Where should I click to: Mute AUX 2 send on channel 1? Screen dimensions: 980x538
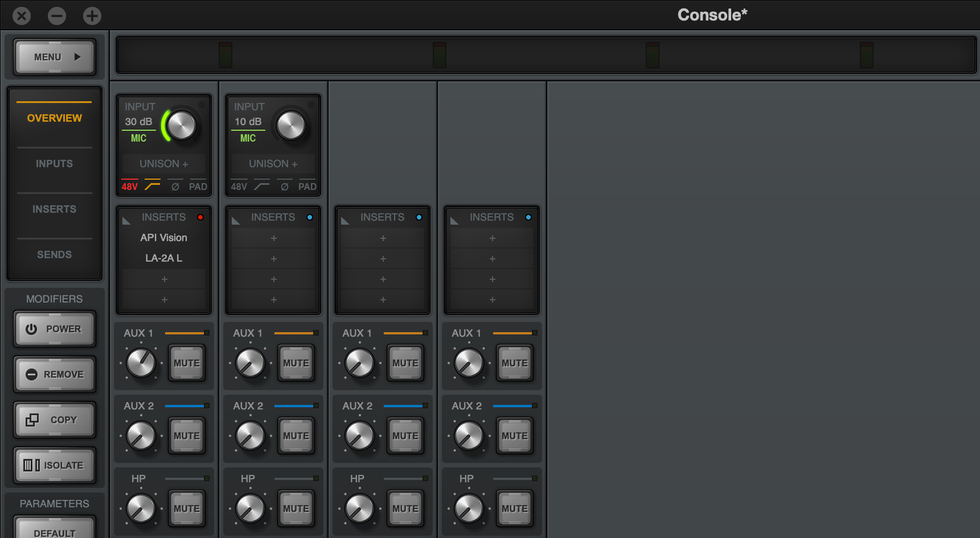tap(187, 436)
